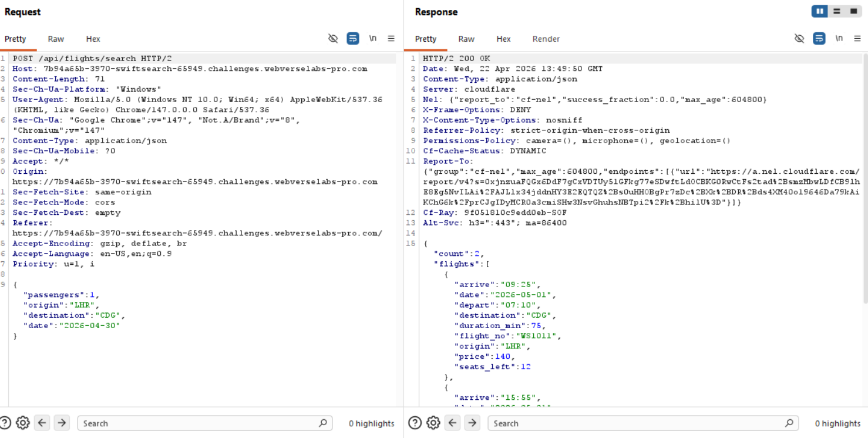Select the top-bottom stacked layout button
The height and width of the screenshot is (438, 868).
[x=837, y=11]
